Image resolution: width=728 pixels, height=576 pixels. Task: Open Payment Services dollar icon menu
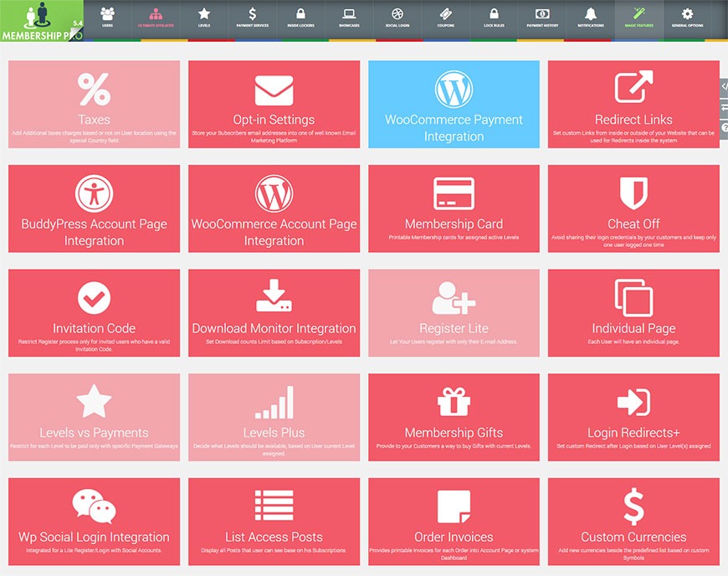[x=252, y=19]
